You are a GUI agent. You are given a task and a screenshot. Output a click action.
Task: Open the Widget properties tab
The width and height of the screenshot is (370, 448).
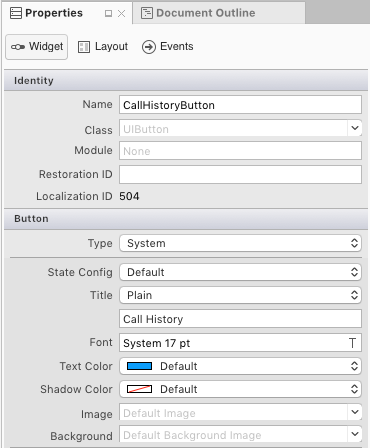(x=37, y=47)
